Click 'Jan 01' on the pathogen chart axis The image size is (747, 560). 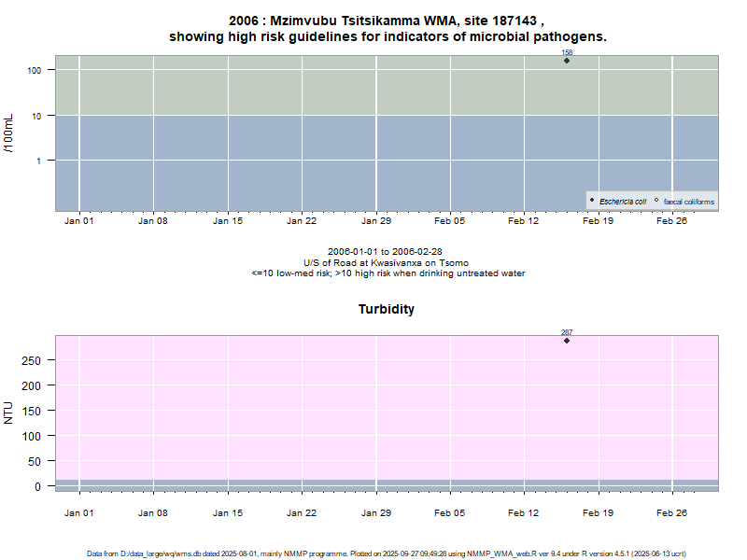click(x=78, y=221)
